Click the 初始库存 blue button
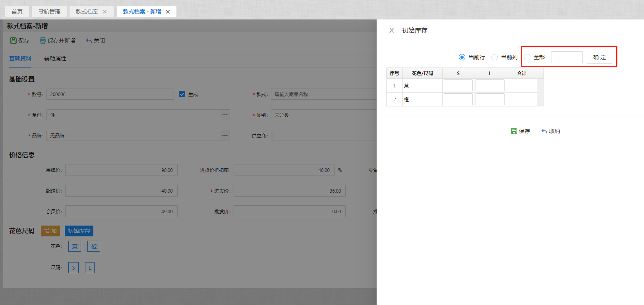Viewport: 644px width, 305px height. 79,231
